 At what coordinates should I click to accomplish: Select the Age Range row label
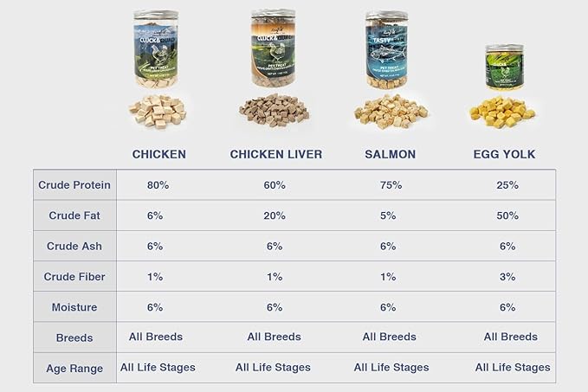point(74,369)
